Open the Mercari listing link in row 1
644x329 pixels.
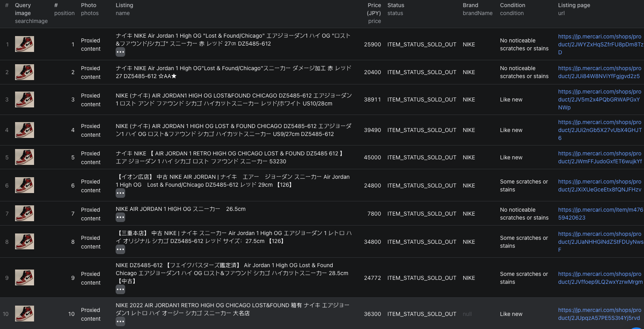coord(600,44)
